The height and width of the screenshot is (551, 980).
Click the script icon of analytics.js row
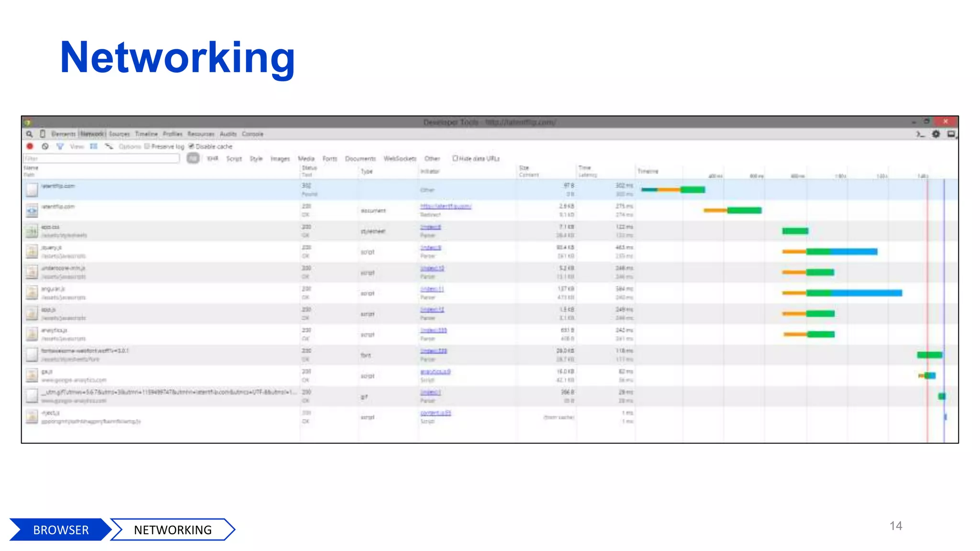click(x=32, y=334)
